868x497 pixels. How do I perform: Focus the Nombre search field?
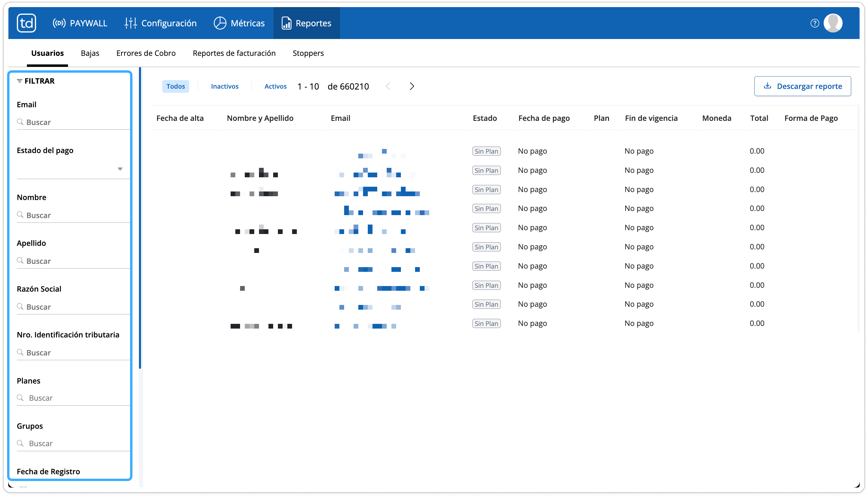point(73,215)
